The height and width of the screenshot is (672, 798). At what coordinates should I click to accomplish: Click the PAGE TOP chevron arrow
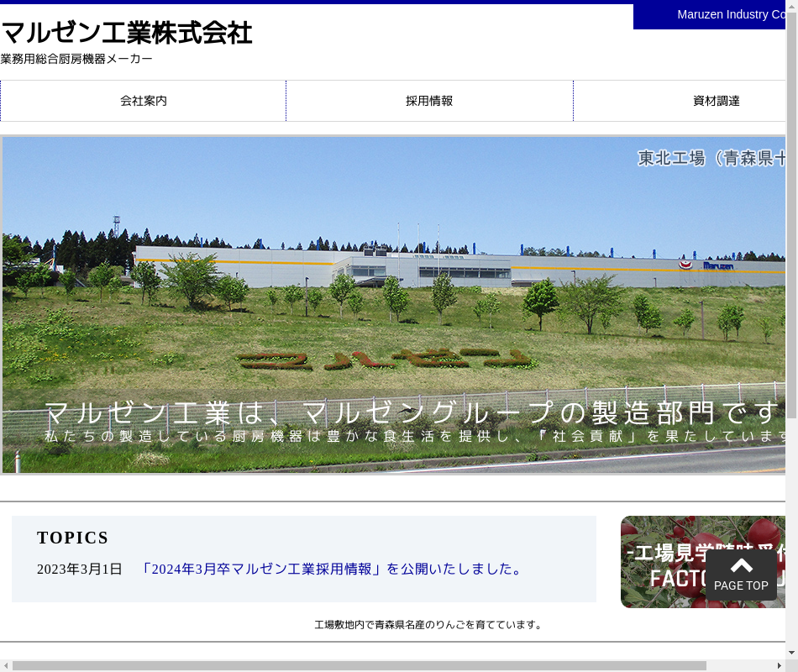741,565
